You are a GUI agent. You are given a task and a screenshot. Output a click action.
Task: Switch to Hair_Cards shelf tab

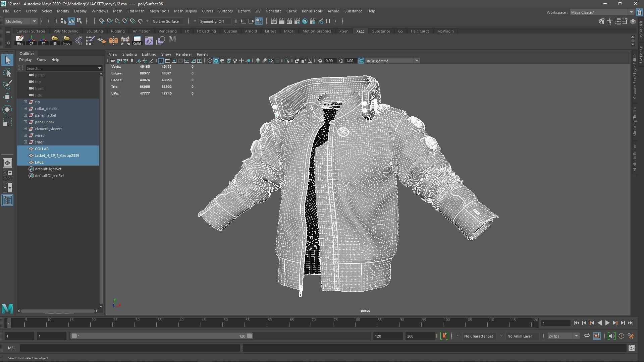pyautogui.click(x=420, y=31)
